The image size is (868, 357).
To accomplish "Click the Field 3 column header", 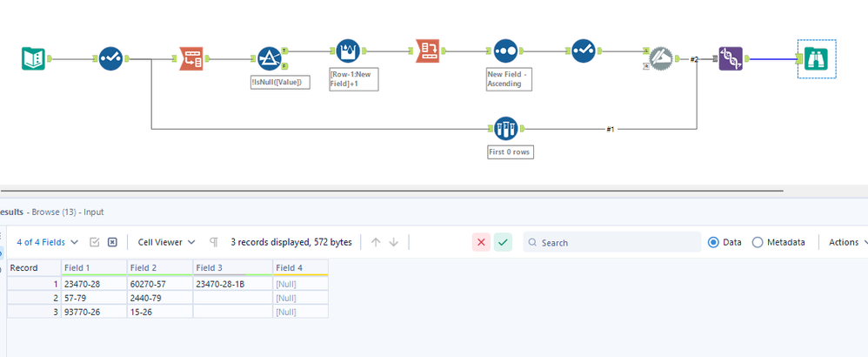I will click(233, 268).
